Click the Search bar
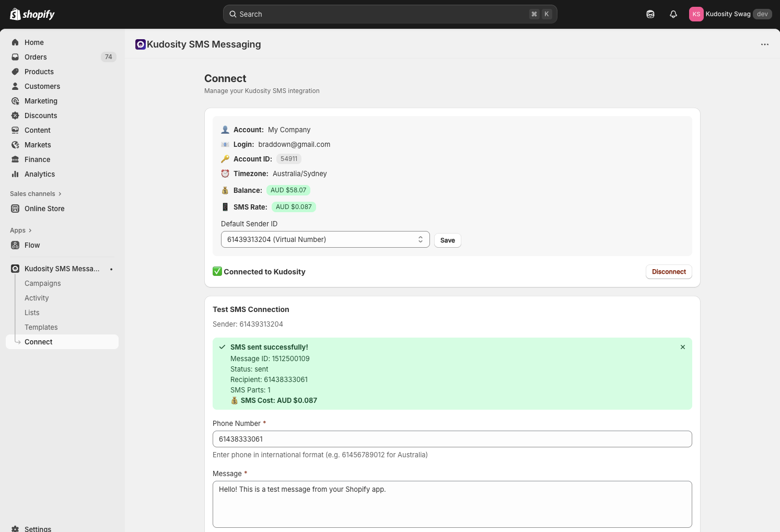Viewport: 780px width, 532px height. [390, 14]
